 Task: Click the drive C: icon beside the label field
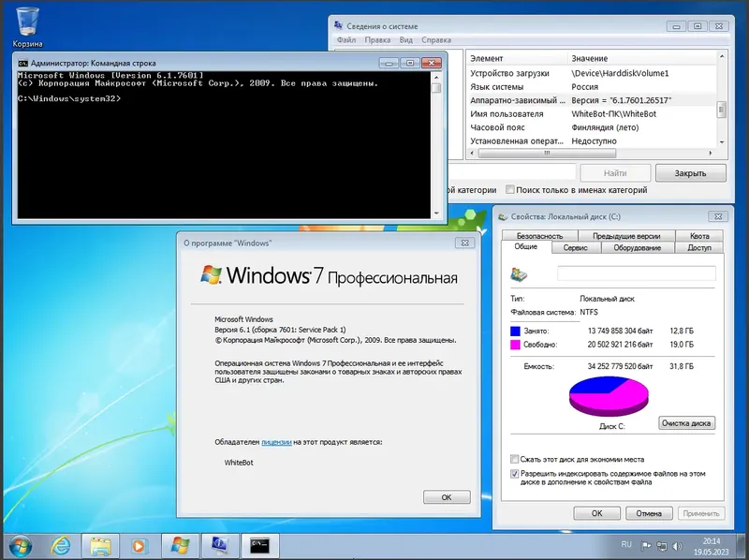(519, 274)
